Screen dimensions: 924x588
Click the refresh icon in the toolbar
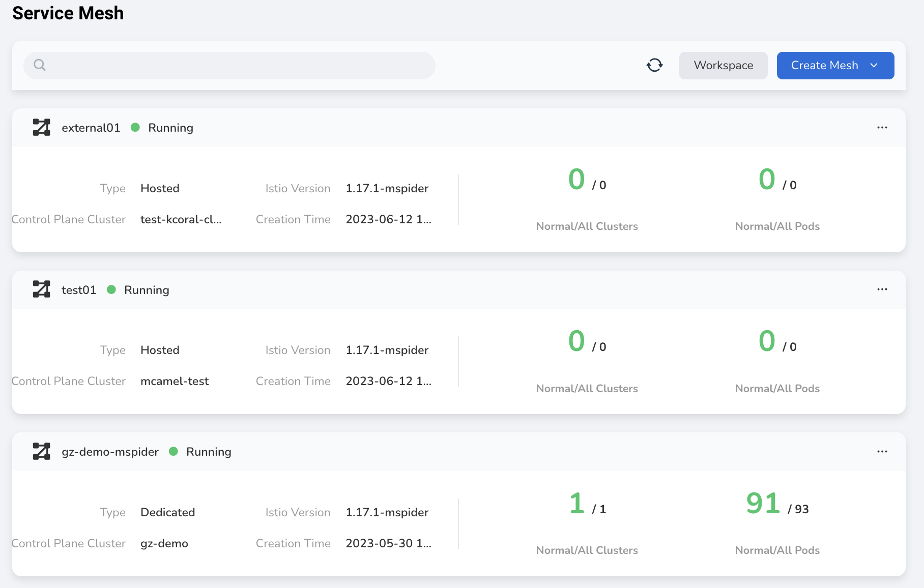pos(654,65)
